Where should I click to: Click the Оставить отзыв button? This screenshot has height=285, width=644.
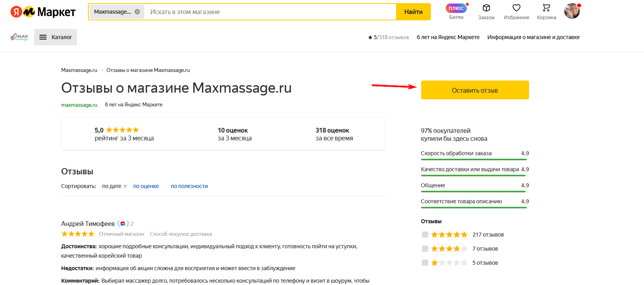point(475,90)
